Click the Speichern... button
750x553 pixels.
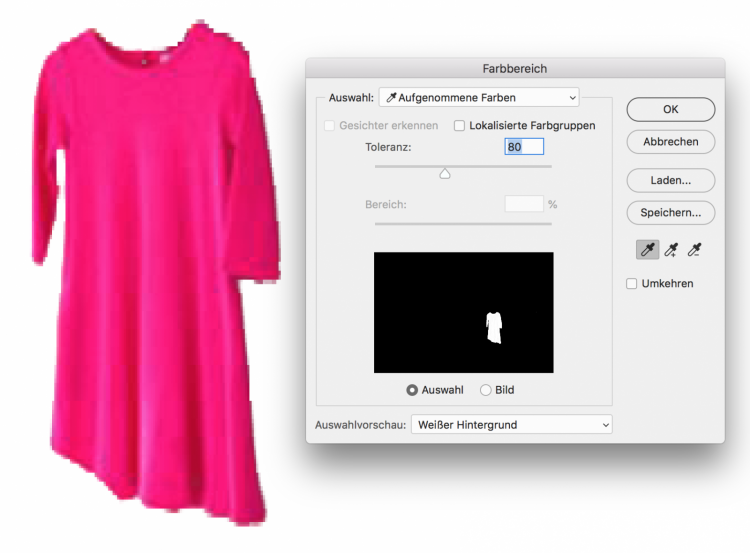[671, 213]
